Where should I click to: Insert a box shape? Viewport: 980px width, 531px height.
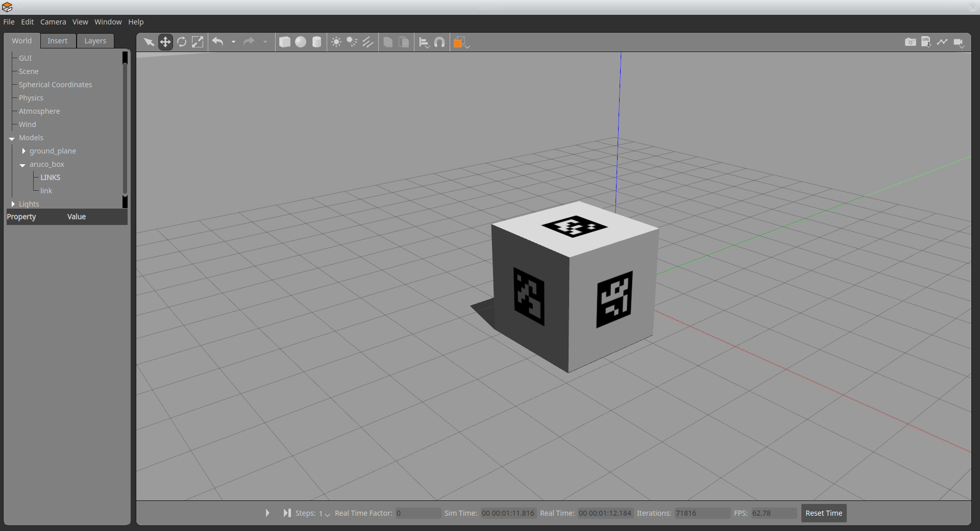[285, 42]
